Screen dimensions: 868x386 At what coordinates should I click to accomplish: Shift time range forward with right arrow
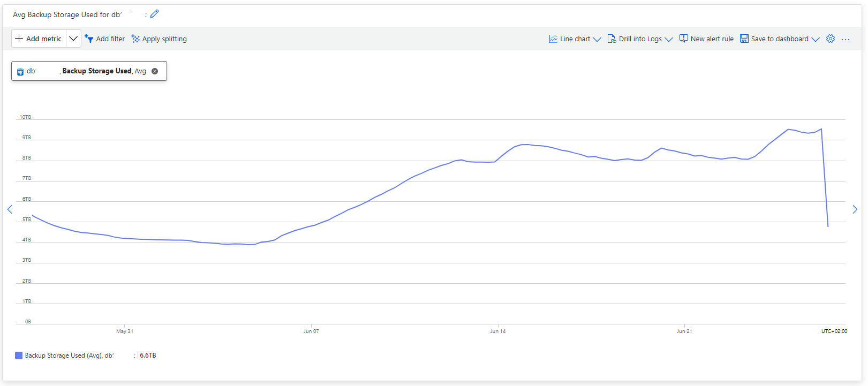[855, 209]
